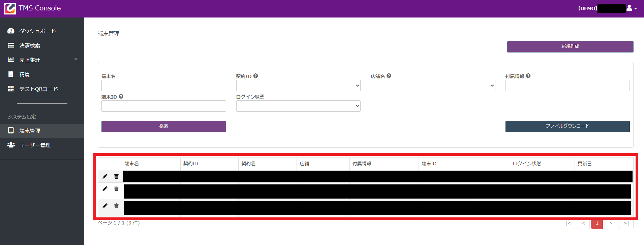The image size is (644, 245).
Task: Show help for 契約ID question icon
Action: click(255, 76)
